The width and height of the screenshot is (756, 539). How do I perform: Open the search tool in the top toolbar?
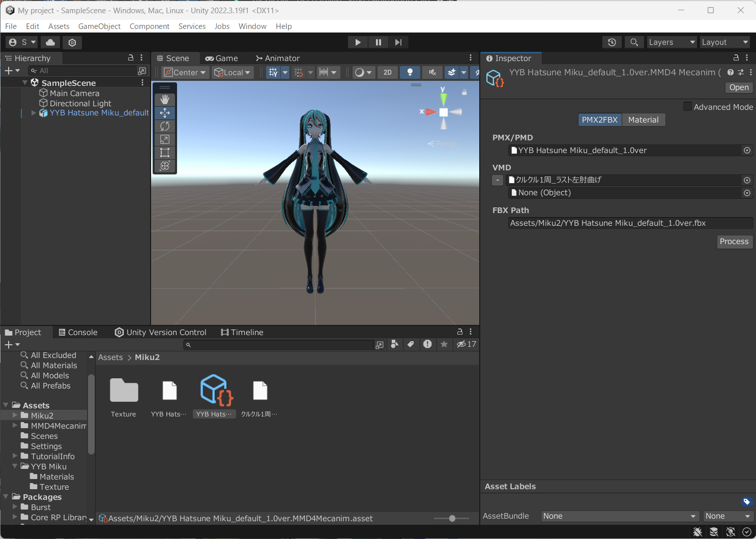634,42
